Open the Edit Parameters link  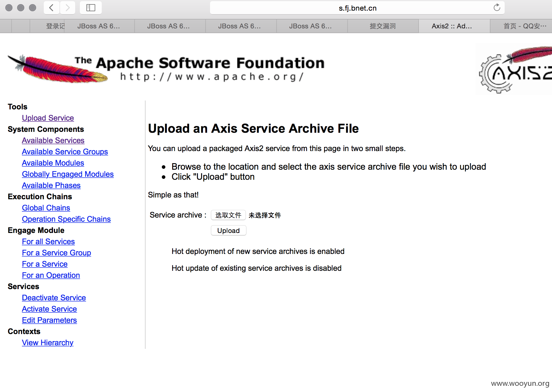click(49, 320)
